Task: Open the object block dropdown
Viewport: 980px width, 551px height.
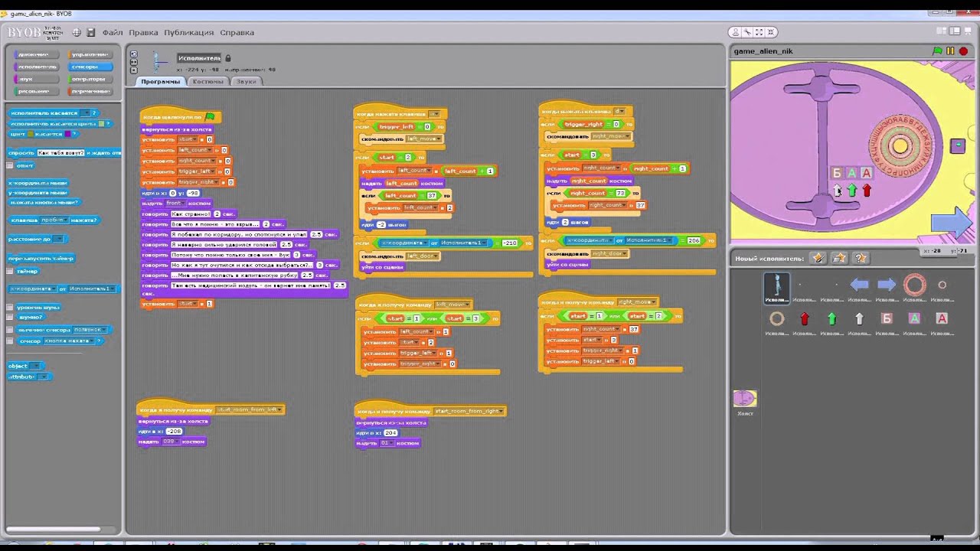Action: pyautogui.click(x=36, y=366)
